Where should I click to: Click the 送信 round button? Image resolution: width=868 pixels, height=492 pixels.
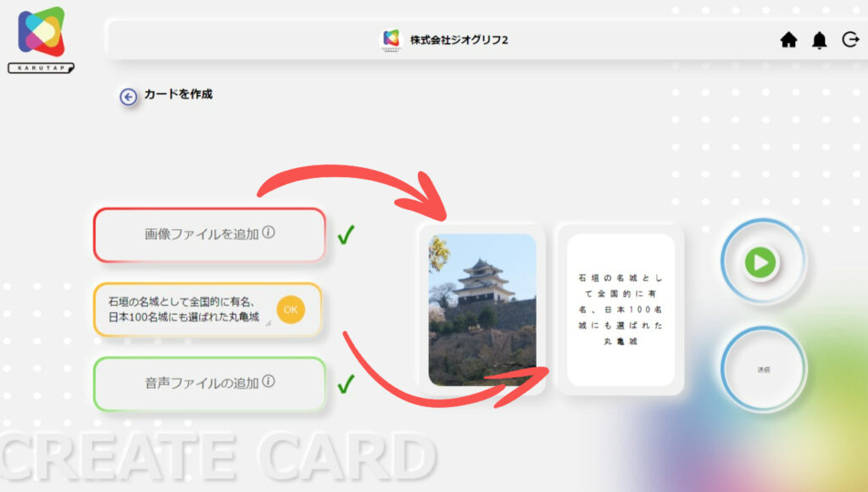[x=764, y=370]
